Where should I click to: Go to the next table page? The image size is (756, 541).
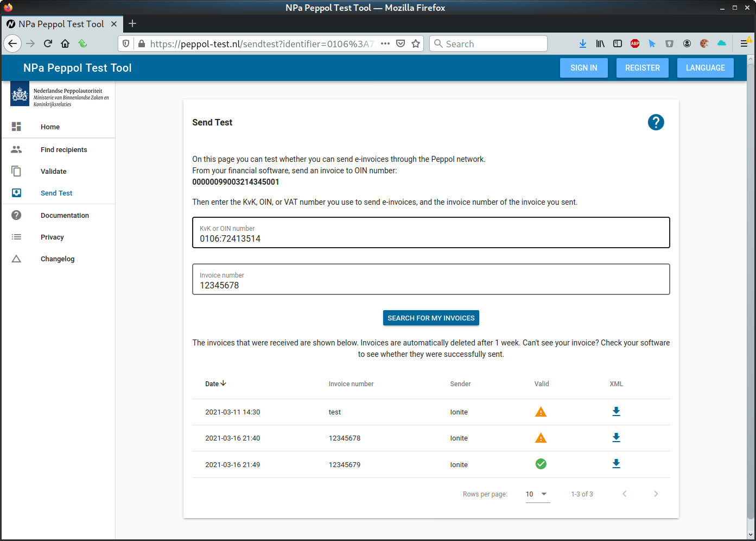point(656,494)
